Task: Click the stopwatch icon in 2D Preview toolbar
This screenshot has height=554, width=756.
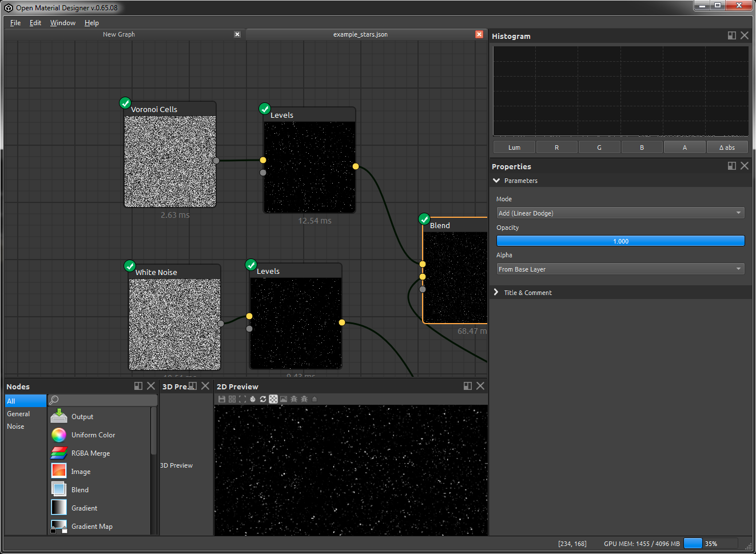Action: pos(253,399)
